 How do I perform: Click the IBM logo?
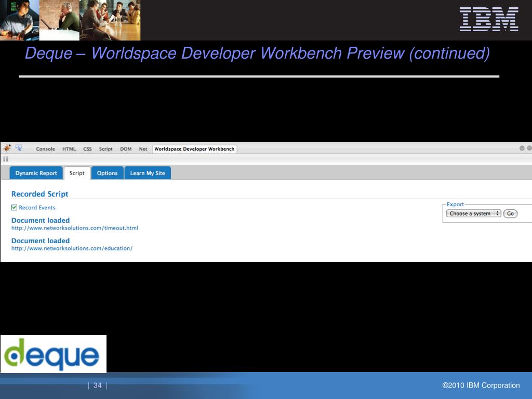pyautogui.click(x=489, y=19)
